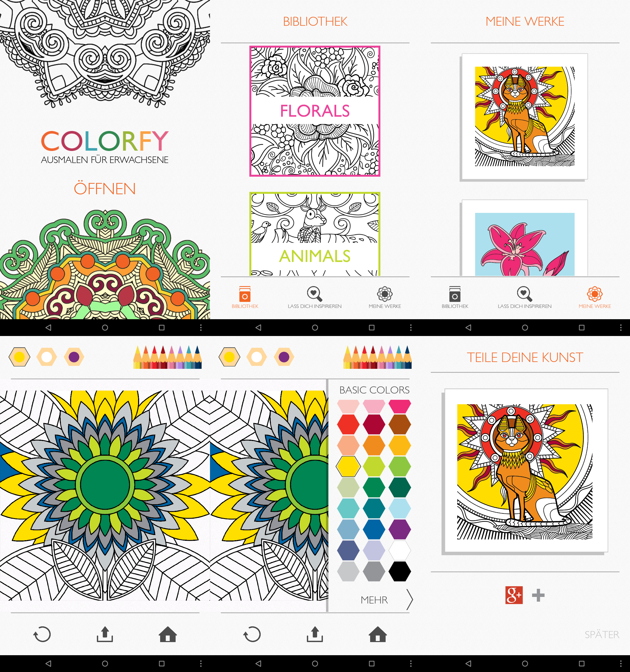Select the purple recent color hexagon in left screen
This screenshot has height=672, width=630.
coord(74,357)
